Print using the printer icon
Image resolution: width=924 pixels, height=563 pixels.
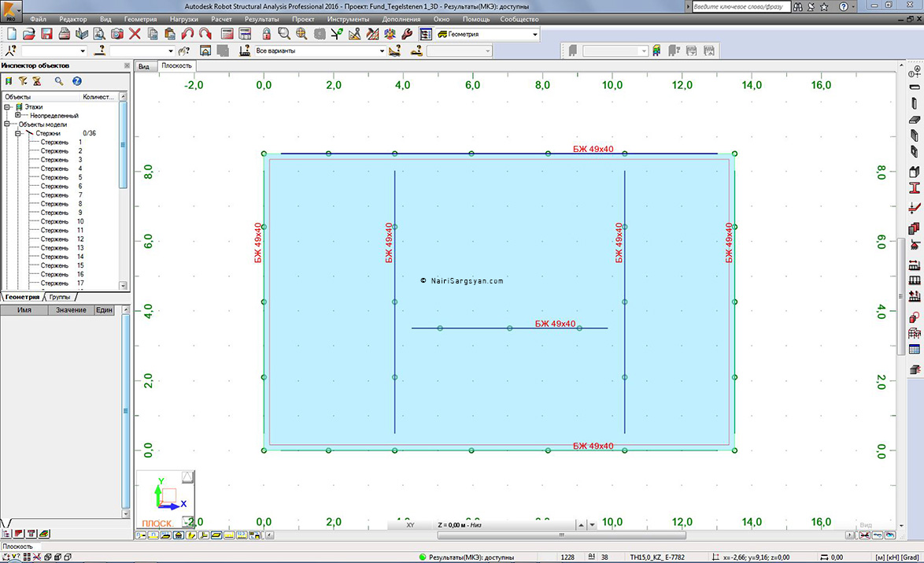tap(65, 34)
